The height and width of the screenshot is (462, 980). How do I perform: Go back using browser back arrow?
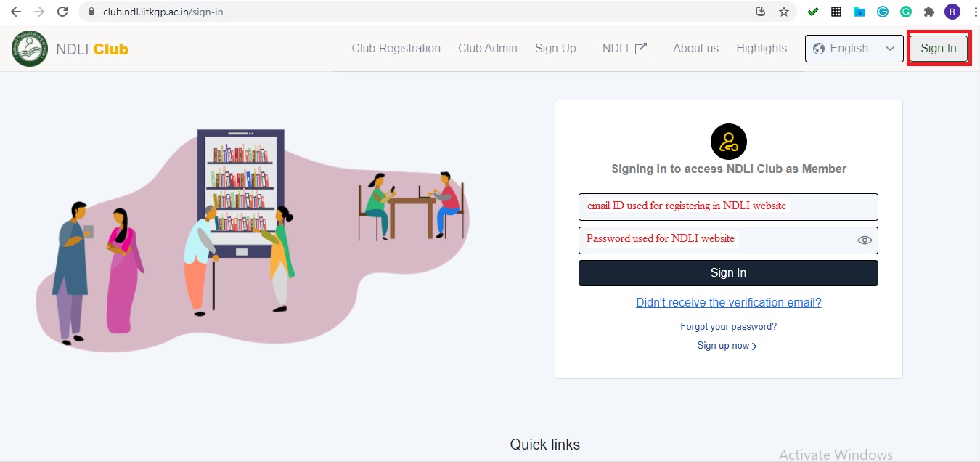tap(16, 12)
